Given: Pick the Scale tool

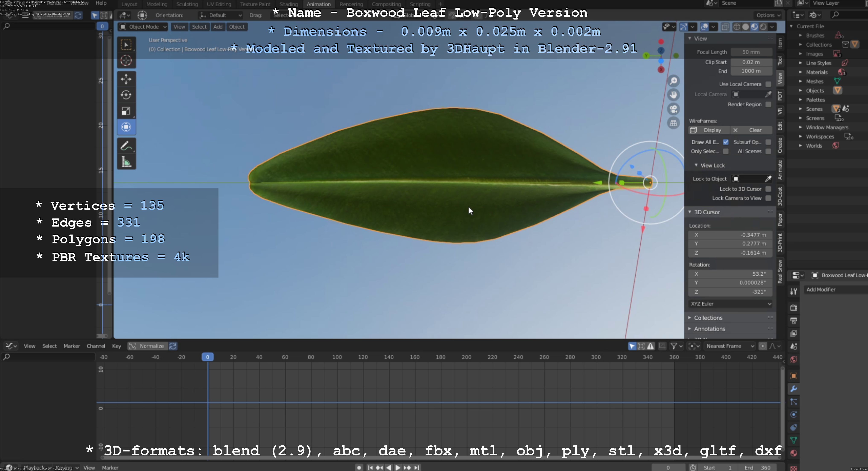Looking at the screenshot, I should click(x=126, y=111).
